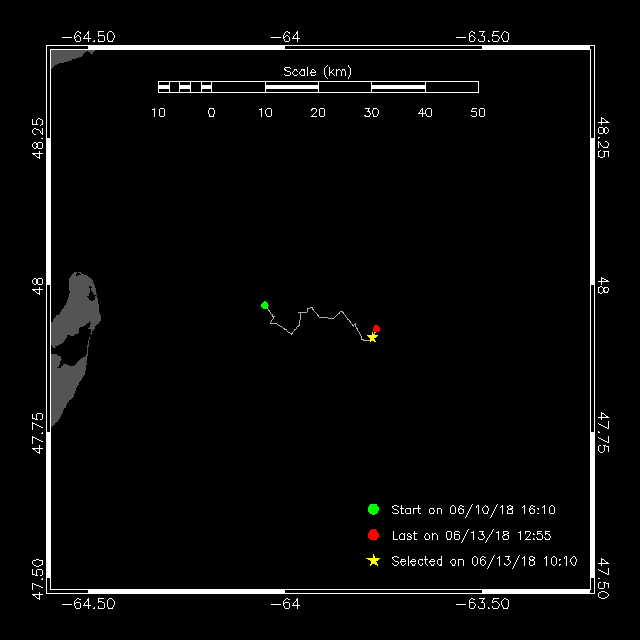Click right latitude label 47.50
This screenshot has width=640, height=640.
[603, 578]
